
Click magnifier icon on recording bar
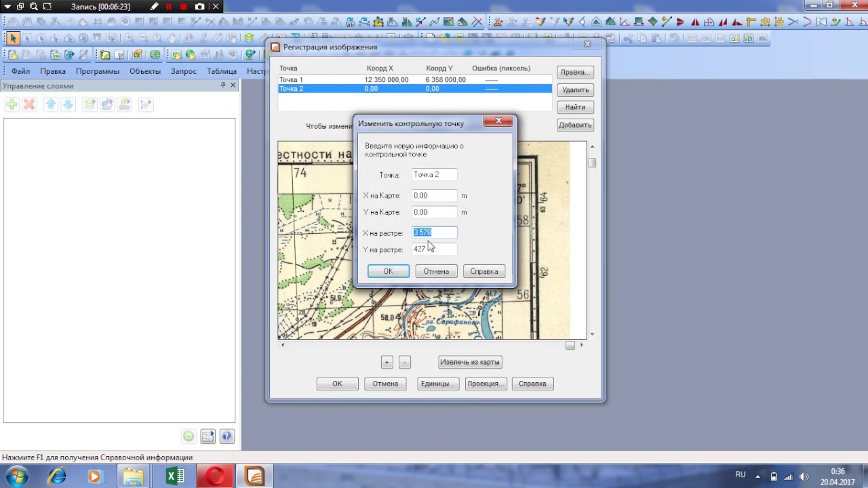pos(33,6)
